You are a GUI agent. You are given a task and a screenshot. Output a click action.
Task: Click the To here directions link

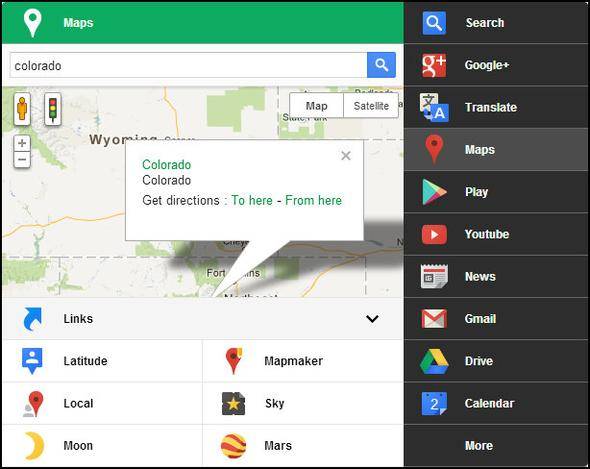click(x=252, y=200)
